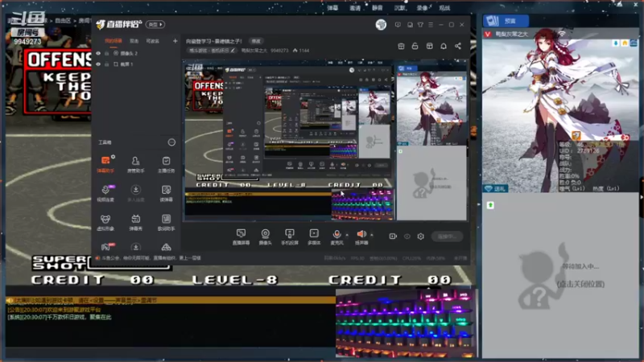Click heat value 1144
This screenshot has height=362, width=644.
[x=301, y=51]
